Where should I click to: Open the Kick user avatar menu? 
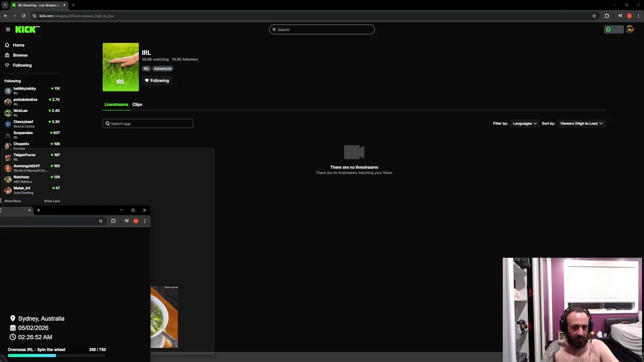pyautogui.click(x=630, y=30)
